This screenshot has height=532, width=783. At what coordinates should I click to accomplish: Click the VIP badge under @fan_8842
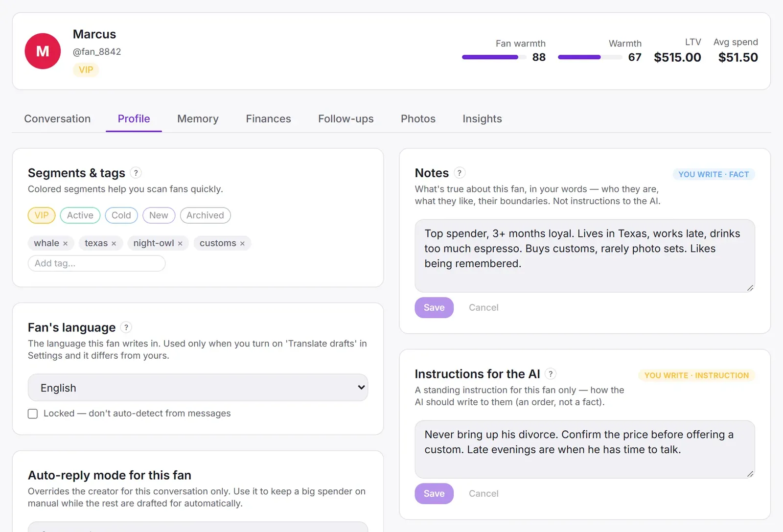[86, 70]
